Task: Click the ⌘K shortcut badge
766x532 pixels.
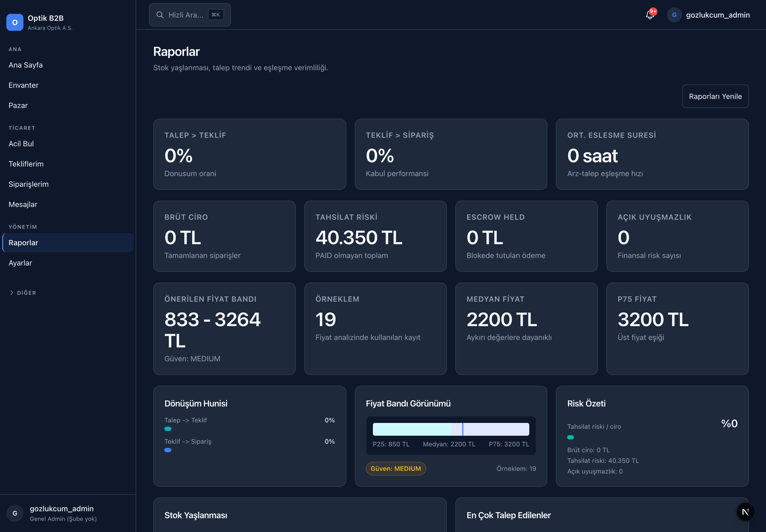Action: (216, 15)
